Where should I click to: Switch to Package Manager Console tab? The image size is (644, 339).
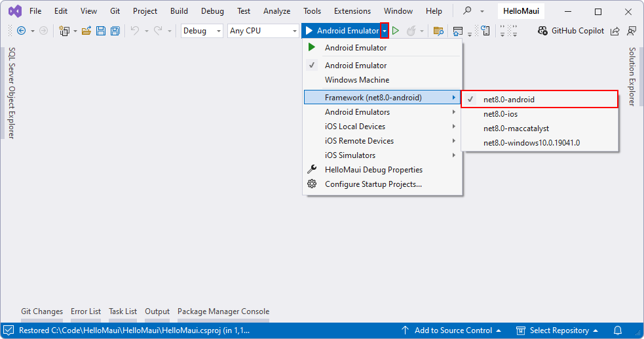[x=223, y=311]
